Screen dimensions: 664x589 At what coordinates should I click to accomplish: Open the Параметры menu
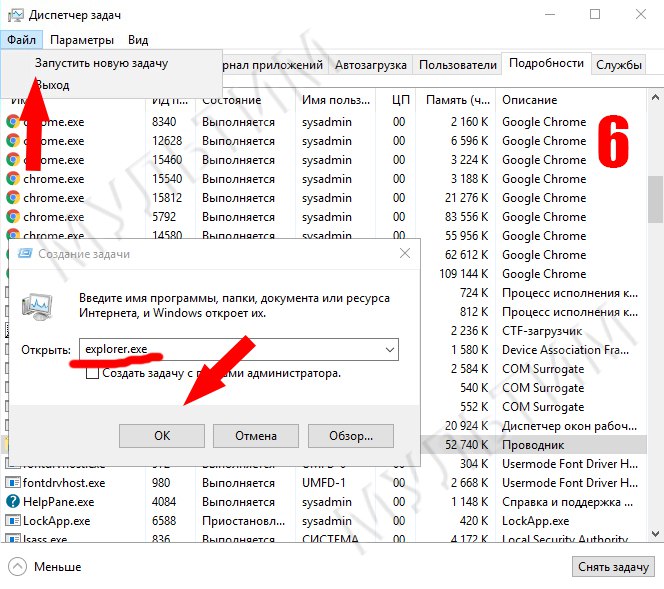pyautogui.click(x=82, y=40)
